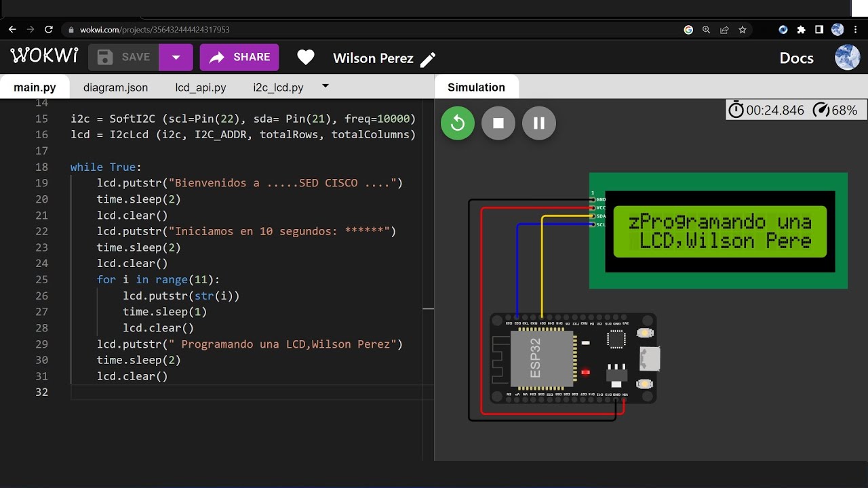Screen dimensions: 868x488
Task: Click the blue swirl extension icon
Action: pos(783,30)
